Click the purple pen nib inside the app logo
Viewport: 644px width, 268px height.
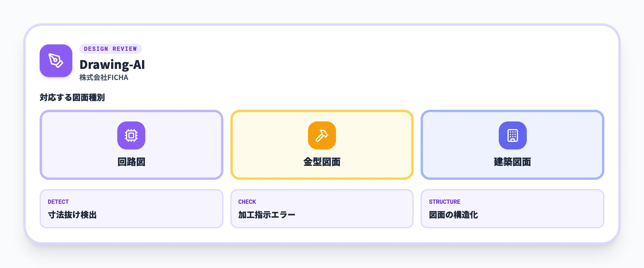[55, 61]
